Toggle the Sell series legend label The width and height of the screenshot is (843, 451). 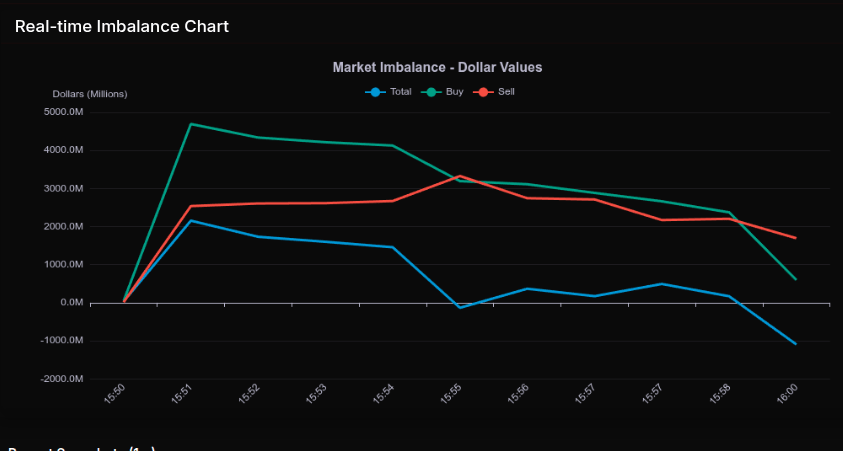pos(506,92)
